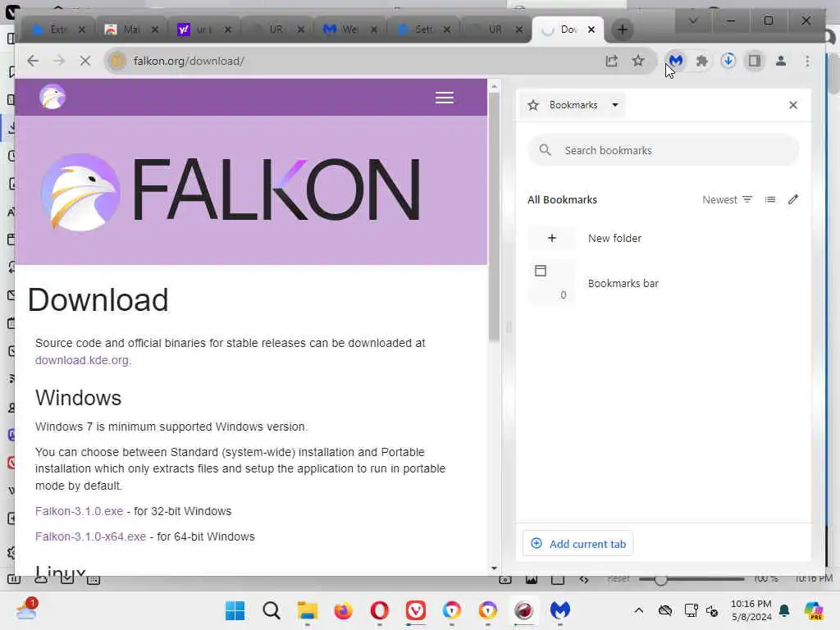Click the page scroll-up arrow

pos(493,85)
